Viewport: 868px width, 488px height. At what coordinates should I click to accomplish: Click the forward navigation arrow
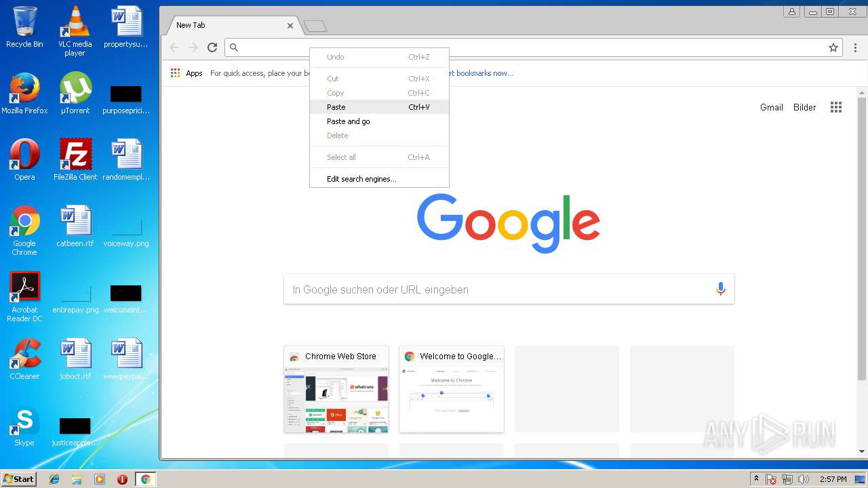[x=193, y=47]
